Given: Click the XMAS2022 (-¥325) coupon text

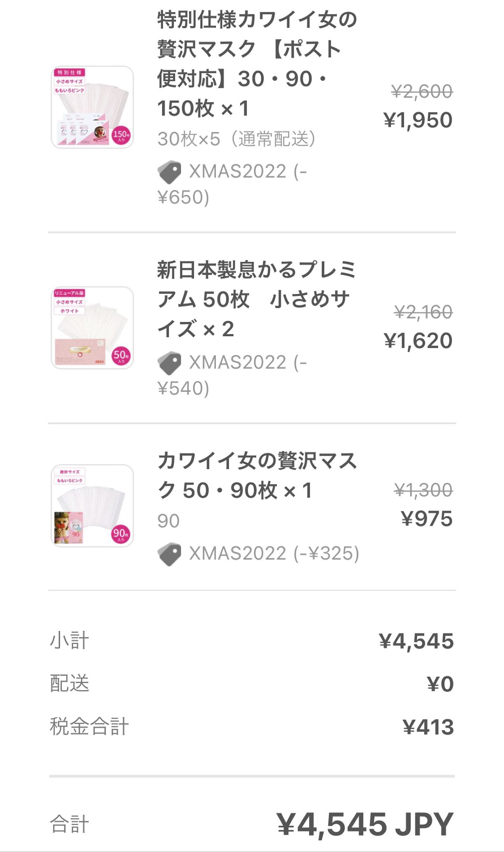Looking at the screenshot, I should [274, 554].
